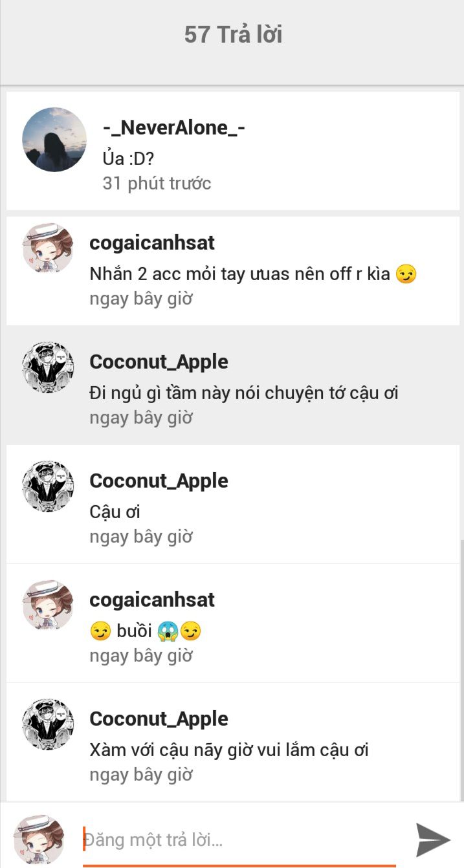Screen dimensions: 464x868
Task: Tap Coconut_Apple's avatar beside the 'Đi ngủ gì' reply
Action: click(x=48, y=367)
